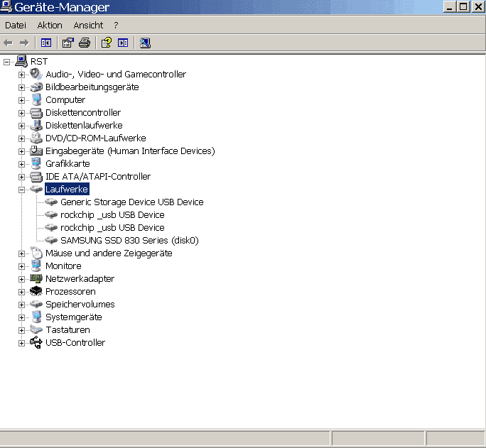Select the Systemgeräte label
486x448 pixels.
point(74,317)
